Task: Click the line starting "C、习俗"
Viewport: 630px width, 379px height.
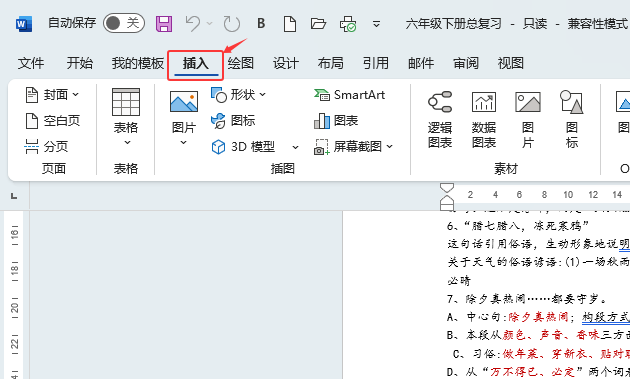Action: 541,354
